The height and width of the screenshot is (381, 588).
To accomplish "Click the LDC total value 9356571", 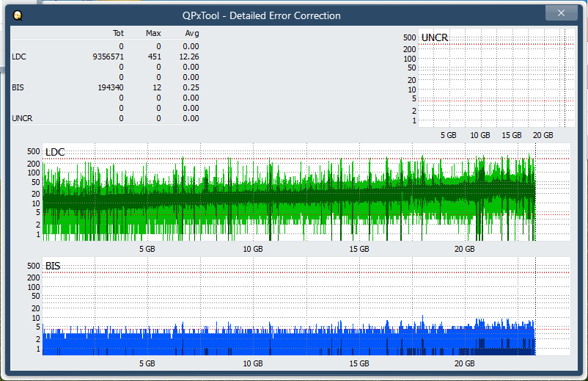I will 108,57.
